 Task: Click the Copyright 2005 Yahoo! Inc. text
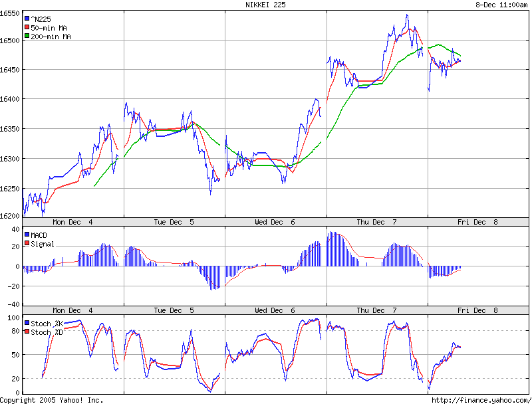tap(52, 400)
